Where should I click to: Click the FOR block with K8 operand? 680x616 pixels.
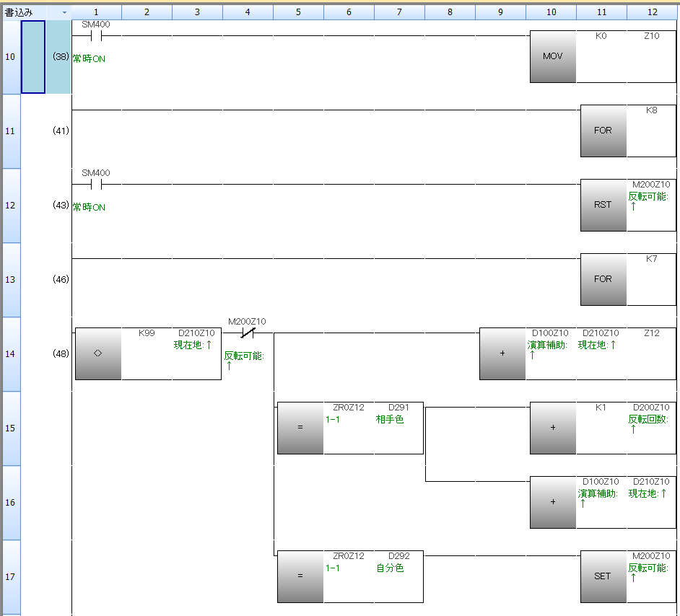(x=603, y=131)
